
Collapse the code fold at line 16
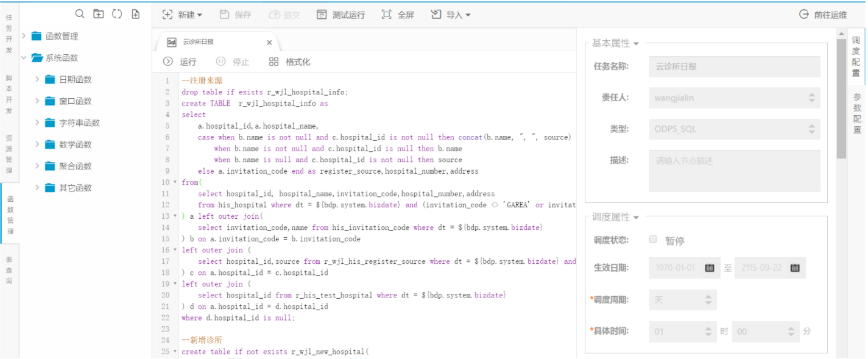pyautogui.click(x=175, y=250)
